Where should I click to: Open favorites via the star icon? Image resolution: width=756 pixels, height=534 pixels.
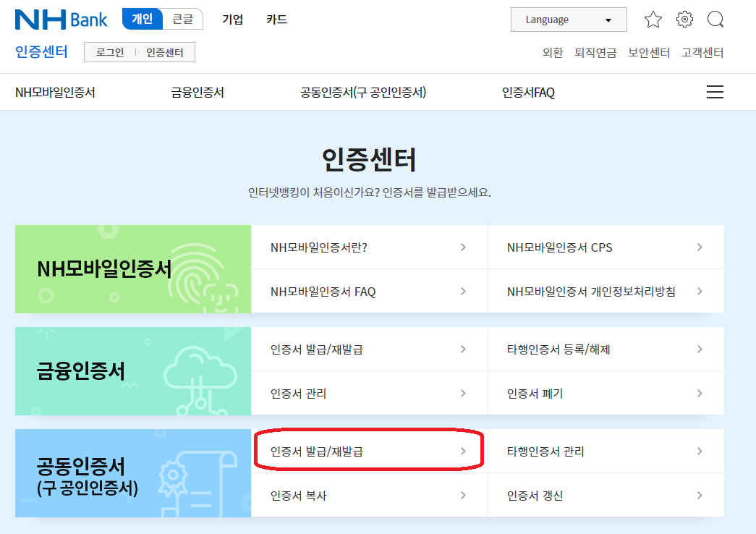(x=653, y=20)
